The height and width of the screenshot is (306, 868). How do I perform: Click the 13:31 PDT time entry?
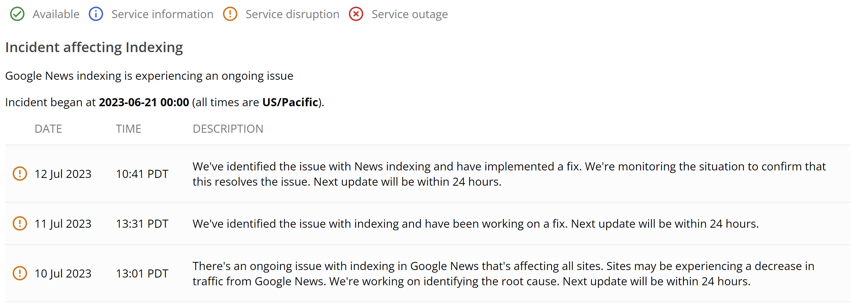pos(142,223)
